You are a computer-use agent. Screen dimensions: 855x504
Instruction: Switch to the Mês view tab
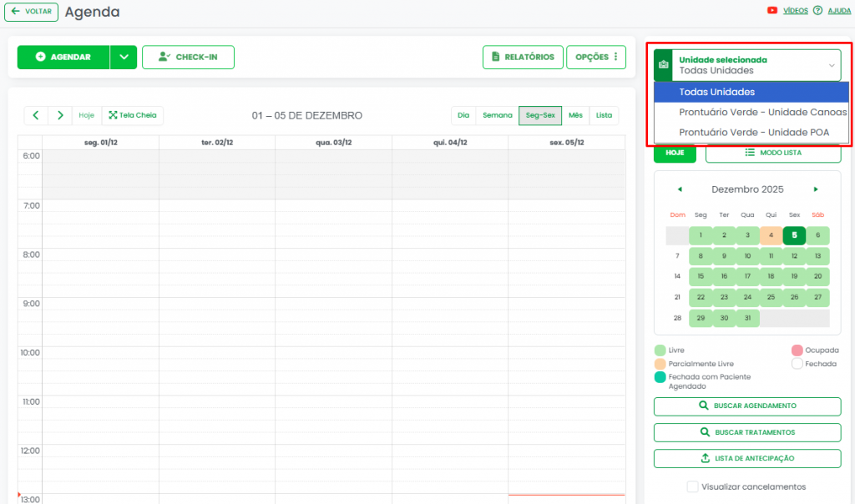coord(575,115)
